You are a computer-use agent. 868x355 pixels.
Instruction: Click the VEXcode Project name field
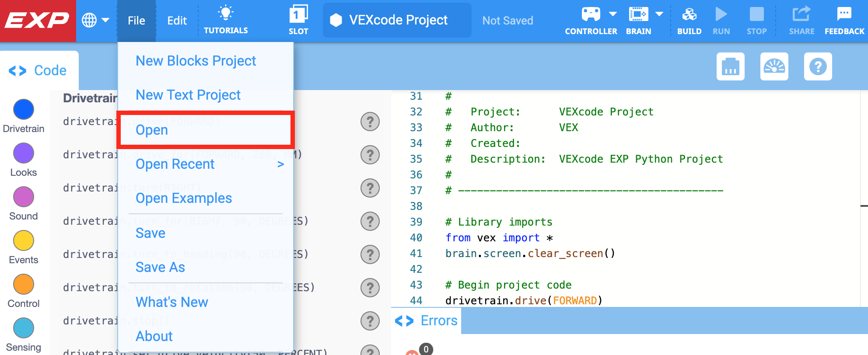(x=397, y=20)
